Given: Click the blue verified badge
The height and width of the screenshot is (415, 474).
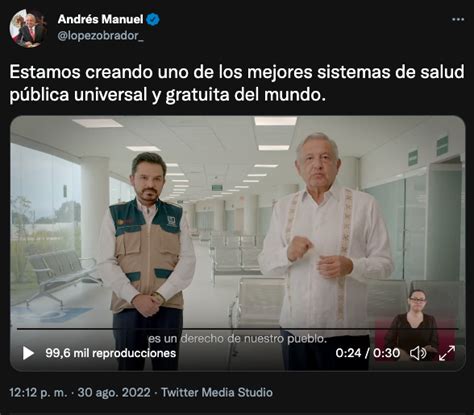Looking at the screenshot, I should (x=153, y=20).
